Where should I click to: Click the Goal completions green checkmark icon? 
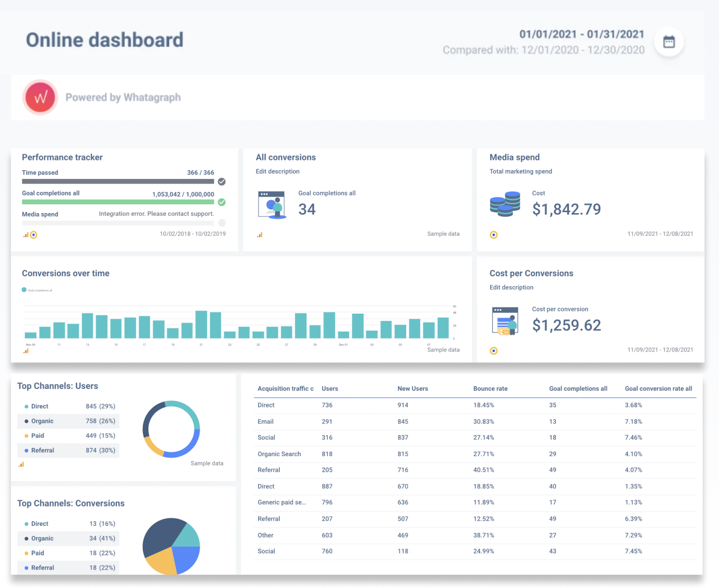[x=222, y=202]
